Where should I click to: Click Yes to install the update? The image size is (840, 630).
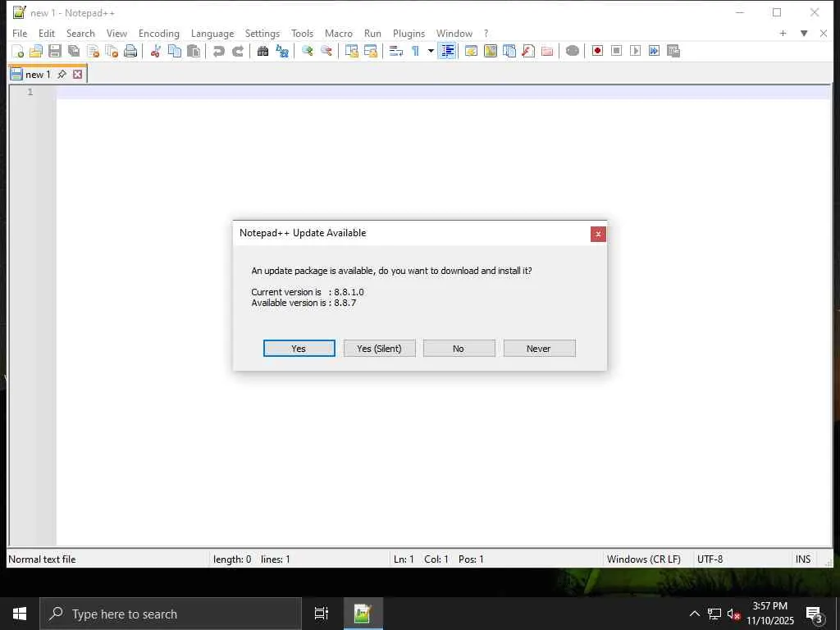(x=299, y=348)
